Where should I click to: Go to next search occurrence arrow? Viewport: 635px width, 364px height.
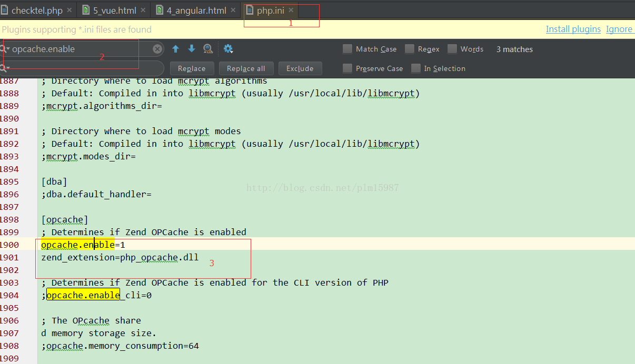(192, 49)
